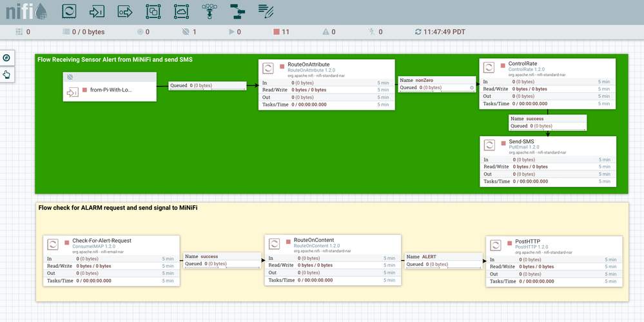644x322 pixels.
Task: Select the Processor toolbar icon
Action: click(69, 12)
